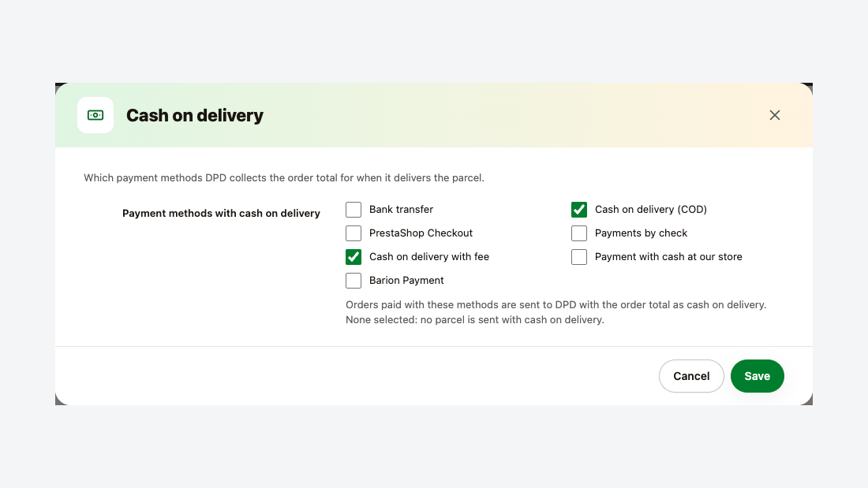
Task: Click the Save button
Action: pos(757,376)
